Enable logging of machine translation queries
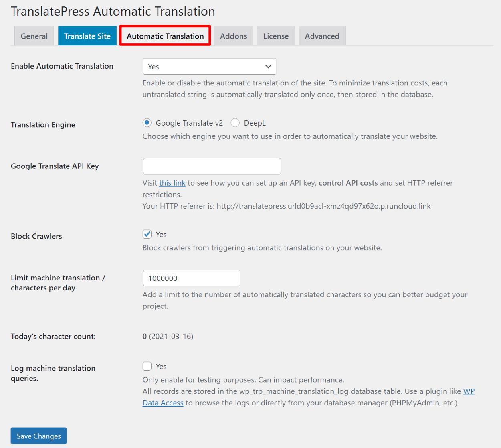The width and height of the screenshot is (501, 448). (147, 366)
